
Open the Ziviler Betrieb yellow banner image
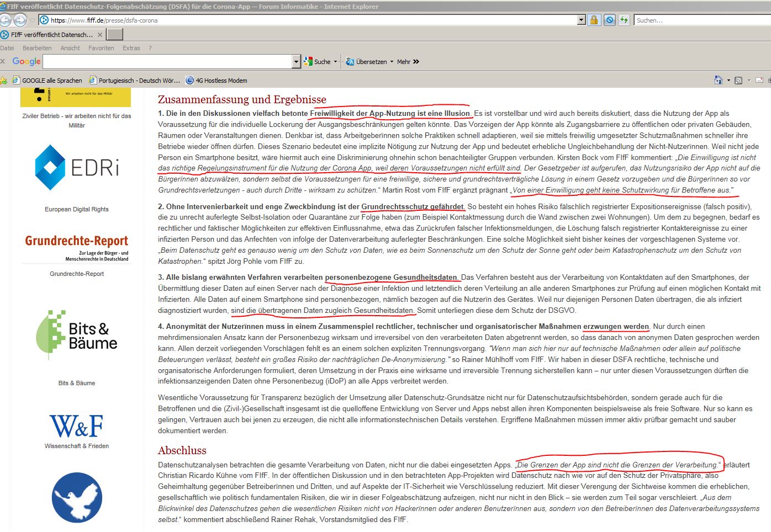point(76,97)
